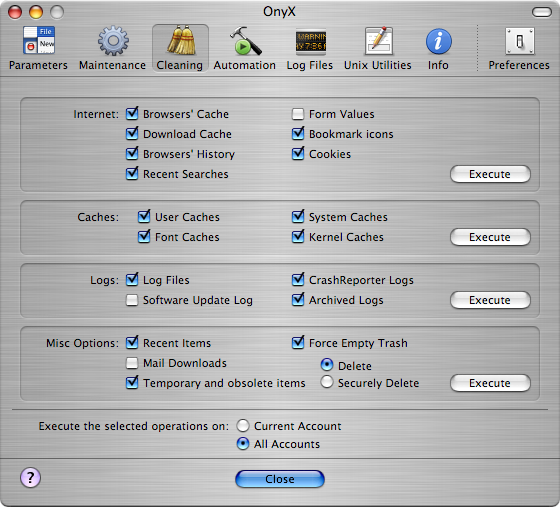Open the Unix Utilities notepad icon

(379, 41)
